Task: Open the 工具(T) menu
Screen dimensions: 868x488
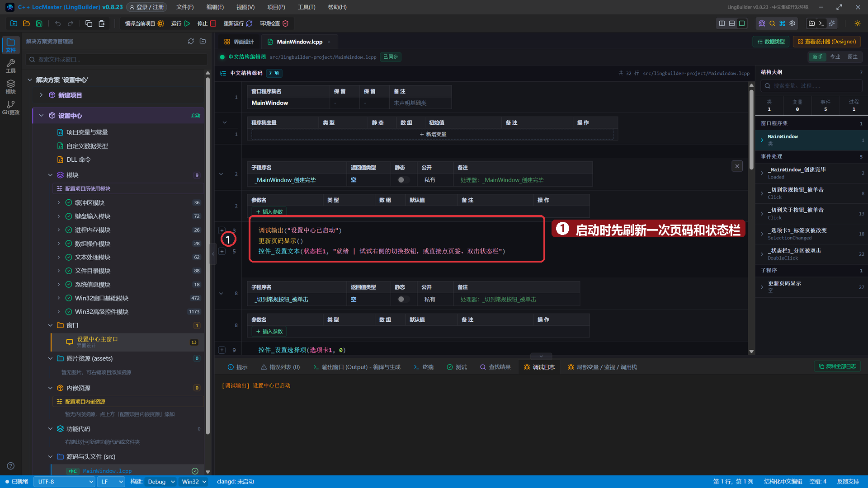Action: pyautogui.click(x=307, y=7)
